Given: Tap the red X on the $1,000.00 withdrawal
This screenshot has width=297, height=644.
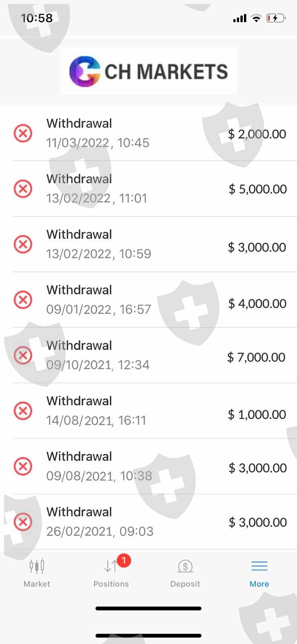Looking at the screenshot, I should point(23,411).
